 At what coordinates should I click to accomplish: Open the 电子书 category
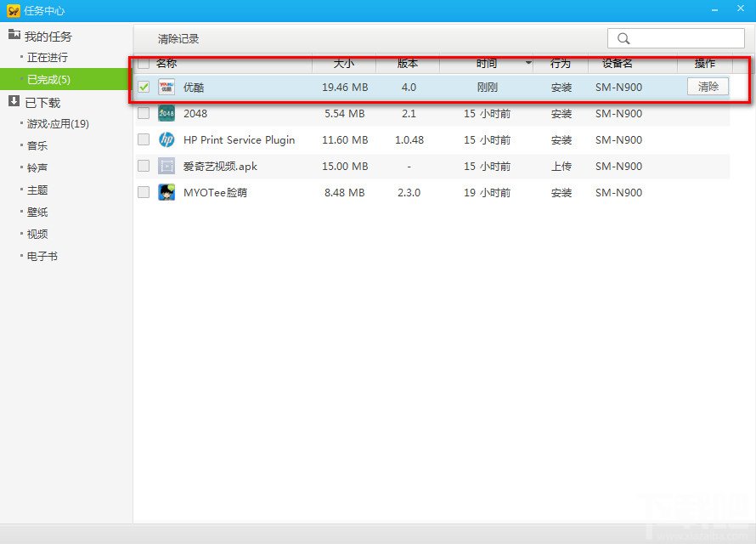[x=42, y=257]
